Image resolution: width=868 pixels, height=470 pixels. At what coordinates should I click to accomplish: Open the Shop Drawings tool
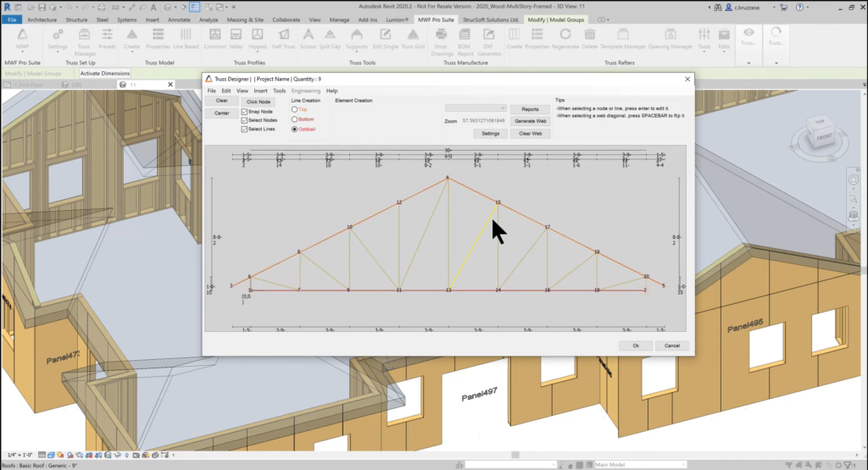click(x=442, y=41)
